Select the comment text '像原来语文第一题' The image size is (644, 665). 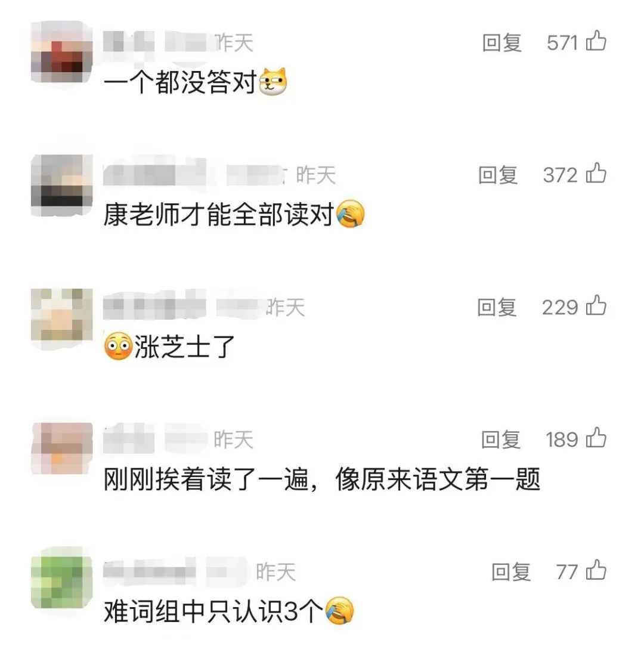(x=438, y=480)
